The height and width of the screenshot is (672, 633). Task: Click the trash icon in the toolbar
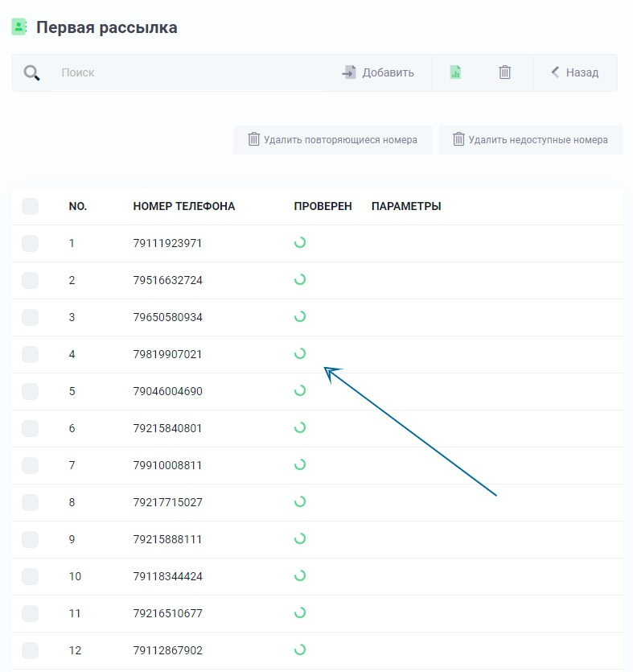pos(504,72)
